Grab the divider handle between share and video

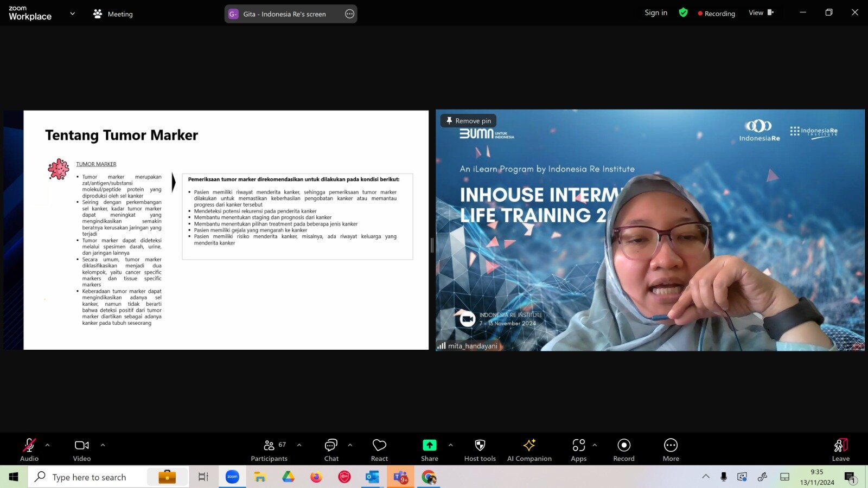[432, 245]
